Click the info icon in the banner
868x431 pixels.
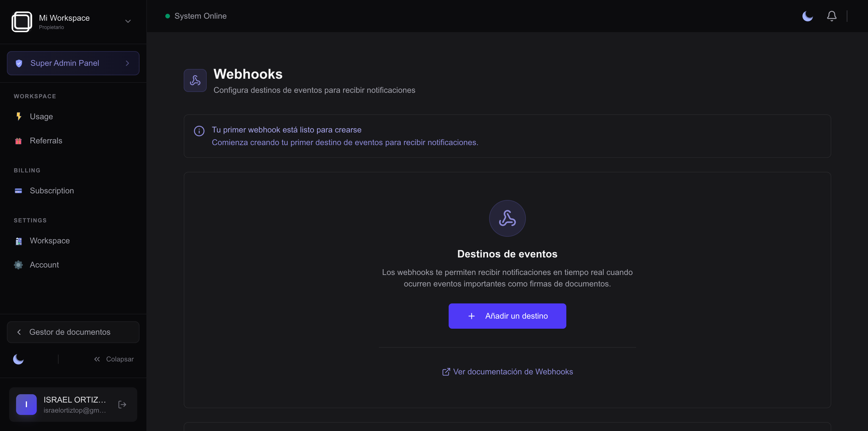click(199, 131)
